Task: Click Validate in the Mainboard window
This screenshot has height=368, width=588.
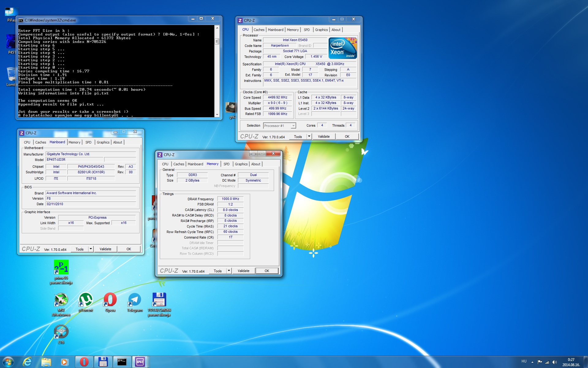Action: [105, 249]
